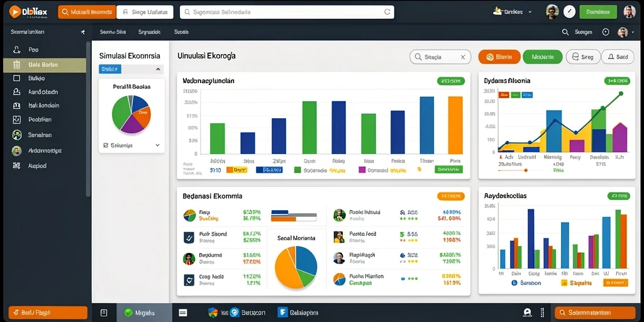
Task: Expand the Sibianipt dropdown chevron
Action: (x=157, y=145)
